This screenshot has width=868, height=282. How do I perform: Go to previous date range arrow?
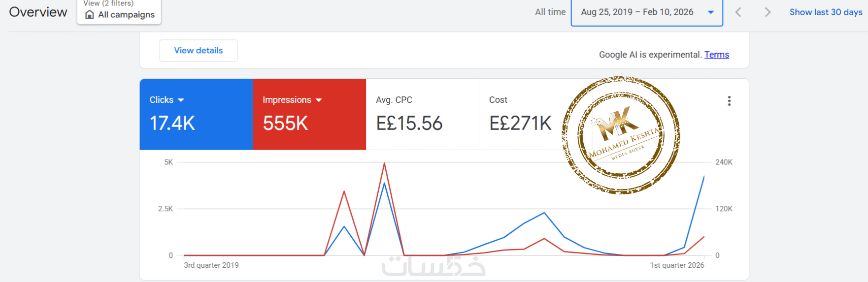click(738, 12)
